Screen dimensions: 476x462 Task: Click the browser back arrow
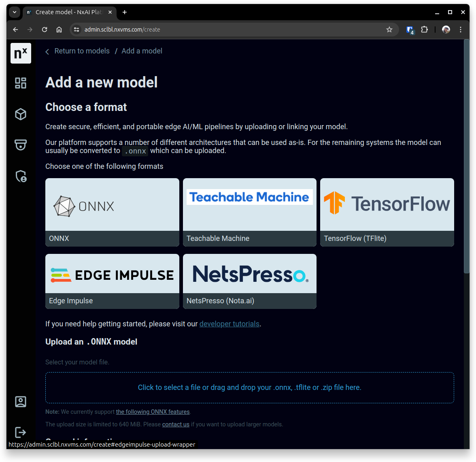point(15,30)
